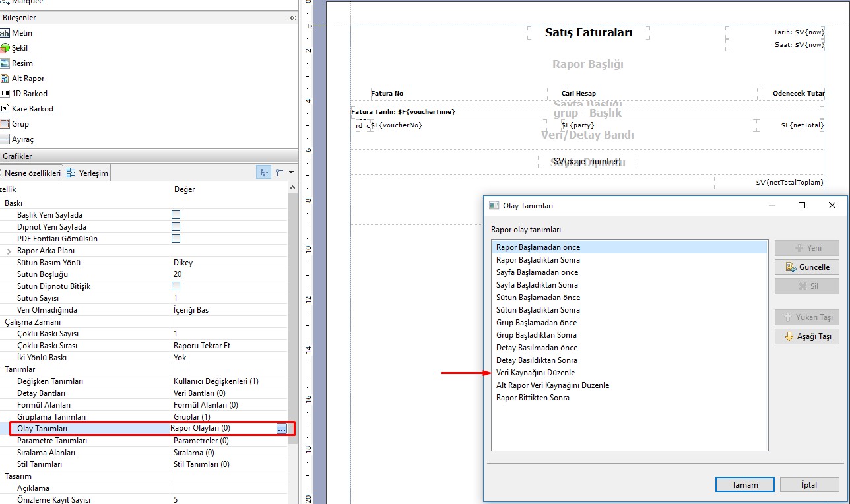
Task: Select the Kare Barkod component
Action: (x=5, y=109)
